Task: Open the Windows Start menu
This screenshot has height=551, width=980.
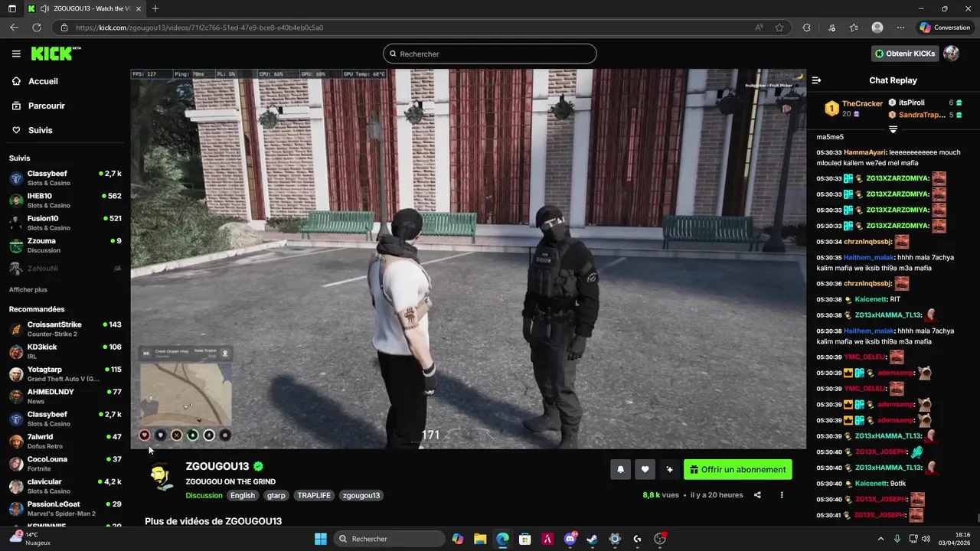Action: (321, 539)
